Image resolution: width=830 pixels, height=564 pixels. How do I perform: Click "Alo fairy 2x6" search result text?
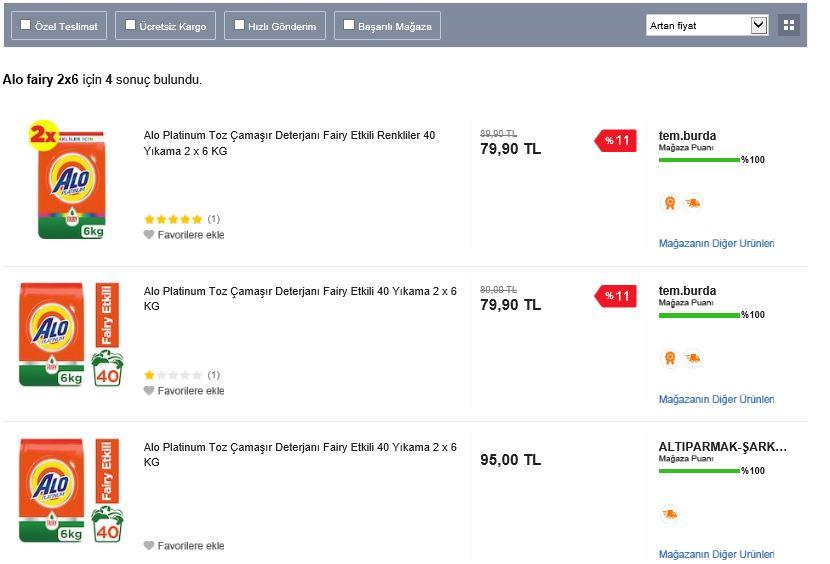(40, 79)
